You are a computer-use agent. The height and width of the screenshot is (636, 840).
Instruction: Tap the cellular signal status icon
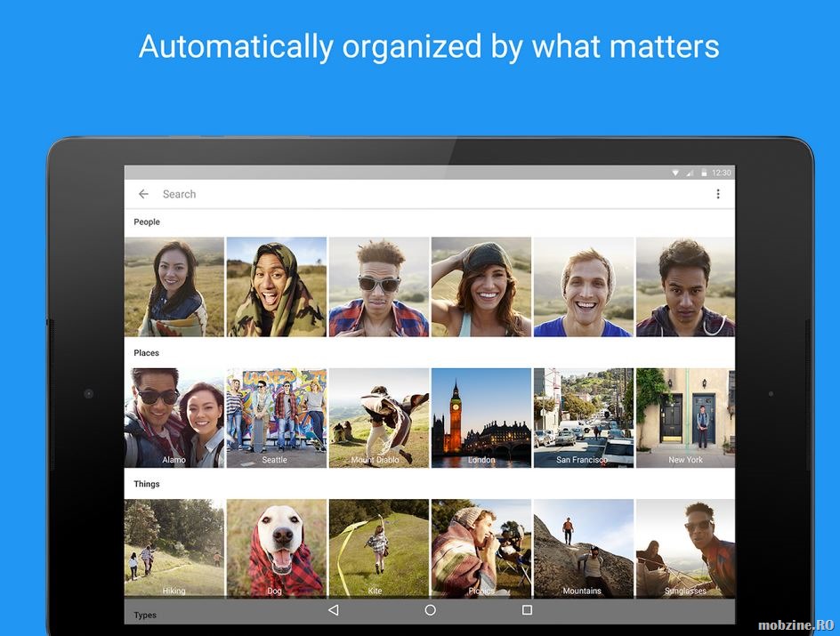click(x=690, y=173)
